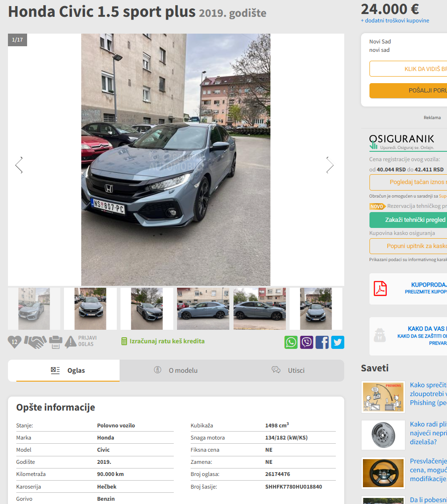Share listing via Viber
This screenshot has height=504, width=447.
coord(306,342)
